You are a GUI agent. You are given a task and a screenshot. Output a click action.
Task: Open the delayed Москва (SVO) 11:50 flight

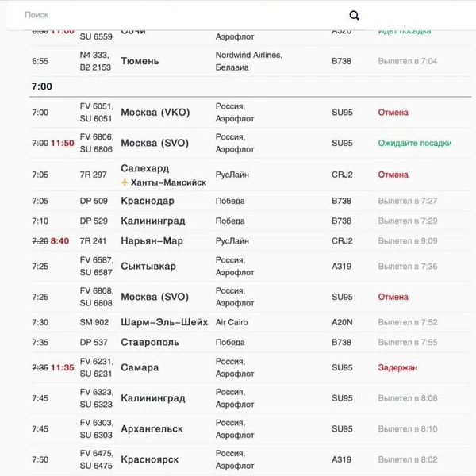coord(250,144)
